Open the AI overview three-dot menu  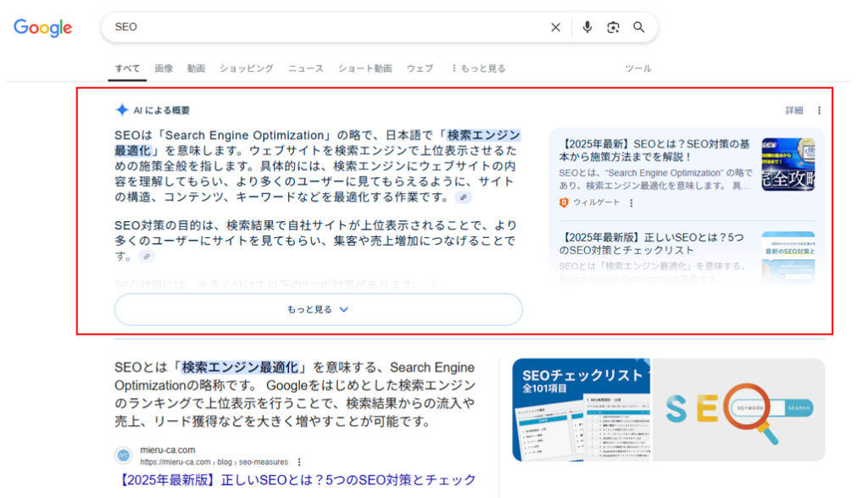820,111
